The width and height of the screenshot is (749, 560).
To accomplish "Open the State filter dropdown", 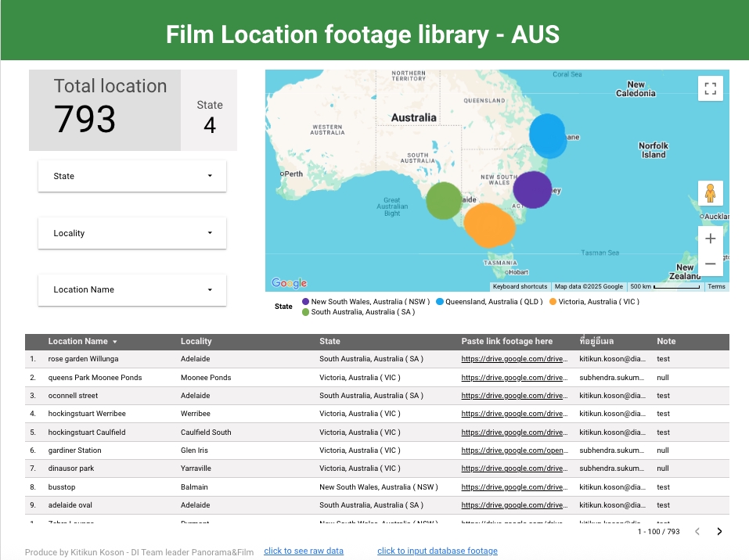I will (x=132, y=176).
